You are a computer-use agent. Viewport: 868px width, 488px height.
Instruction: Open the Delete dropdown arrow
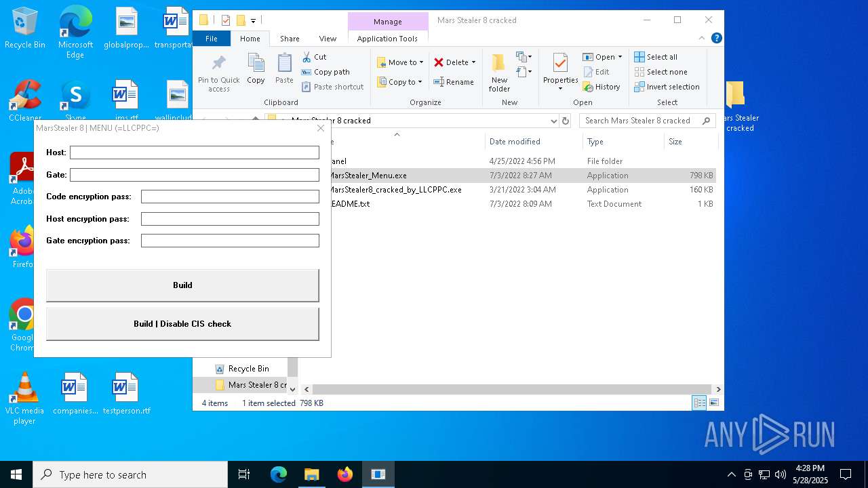point(473,62)
